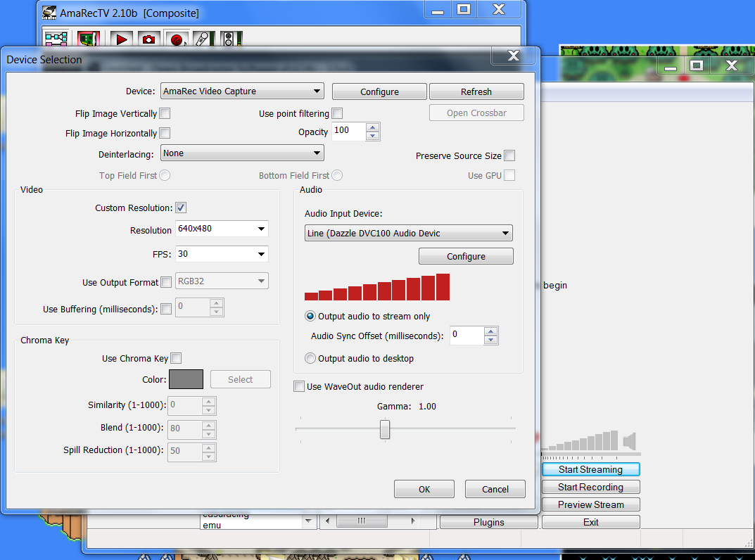Click the red stop/prohibit toolbar icon

[x=177, y=39]
